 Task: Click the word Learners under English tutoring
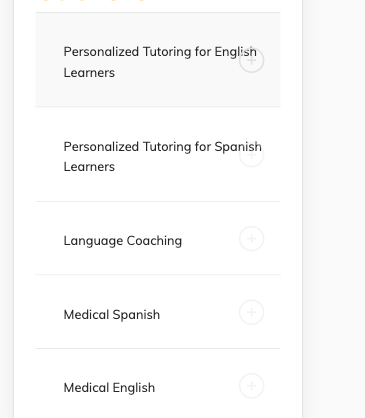coord(89,73)
